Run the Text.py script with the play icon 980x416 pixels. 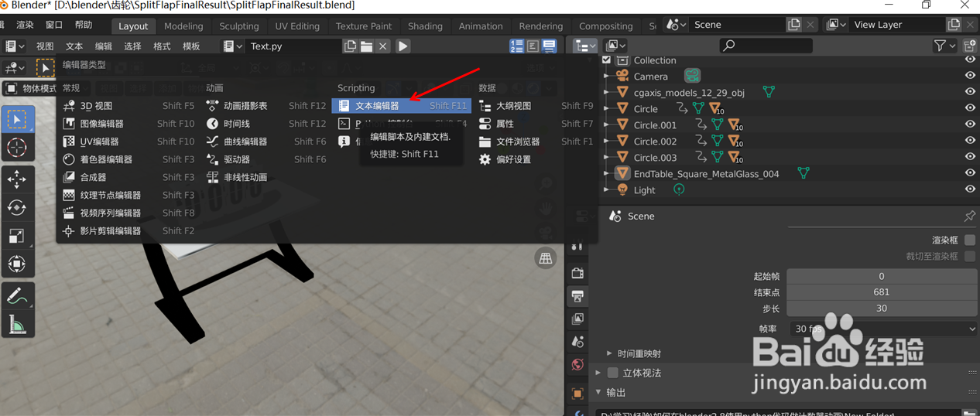click(x=403, y=46)
